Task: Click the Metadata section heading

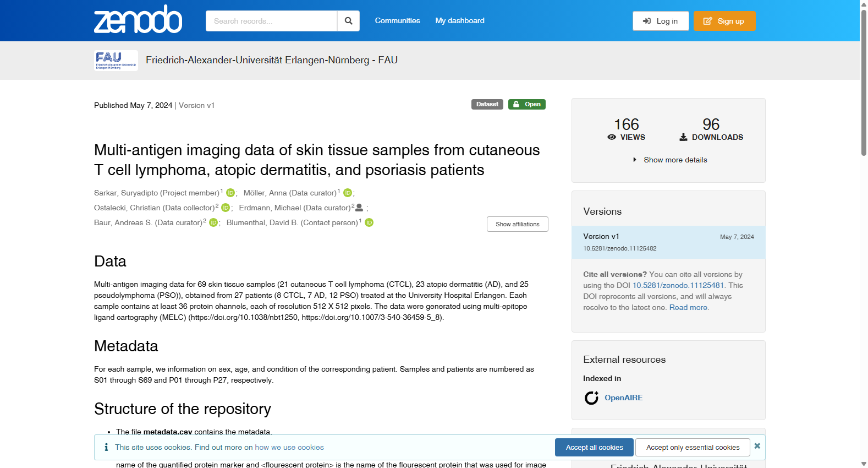Action: pos(126,346)
